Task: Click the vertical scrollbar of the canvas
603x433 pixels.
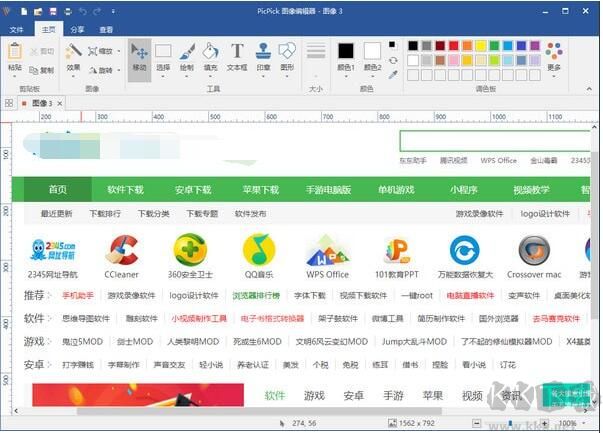Action: coord(594,235)
